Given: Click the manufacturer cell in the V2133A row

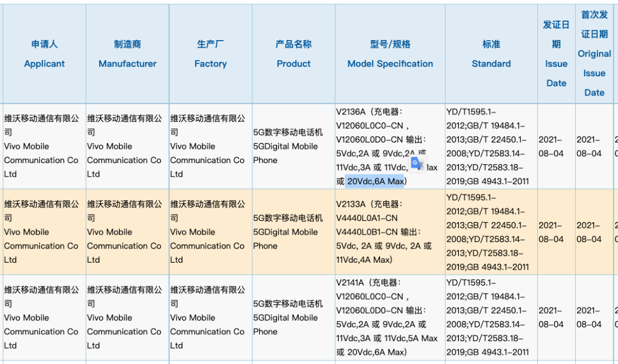Looking at the screenshot, I should (127, 232).
